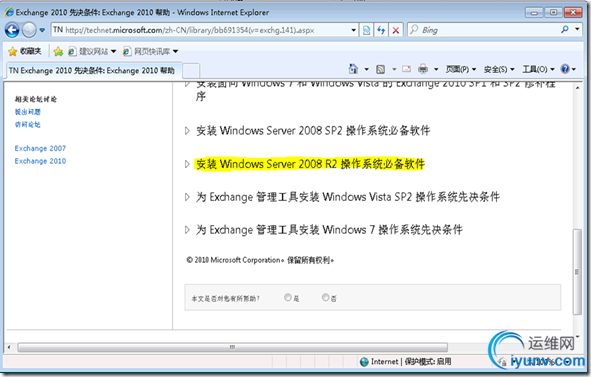Screen dimensions: 591x377
Task: Click the Internet zone globe in status bar
Action: pyautogui.click(x=364, y=362)
